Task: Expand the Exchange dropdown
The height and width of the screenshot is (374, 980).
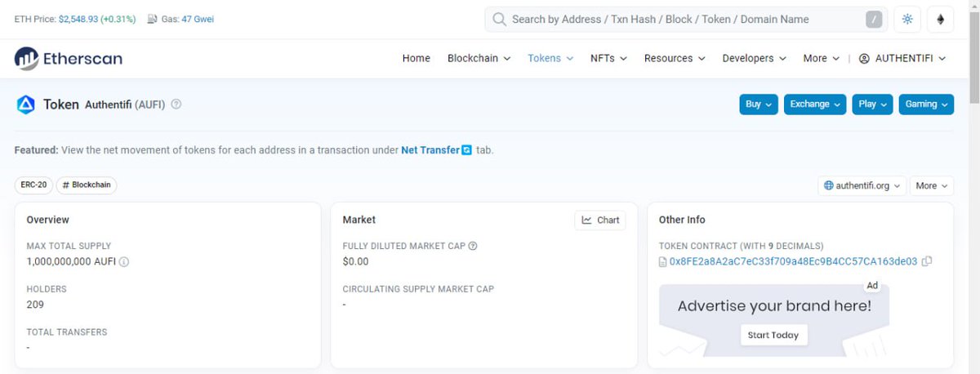Action: 815,105
